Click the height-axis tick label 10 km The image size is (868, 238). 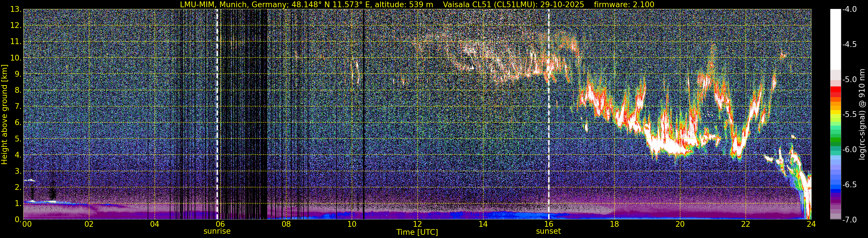tap(16, 58)
